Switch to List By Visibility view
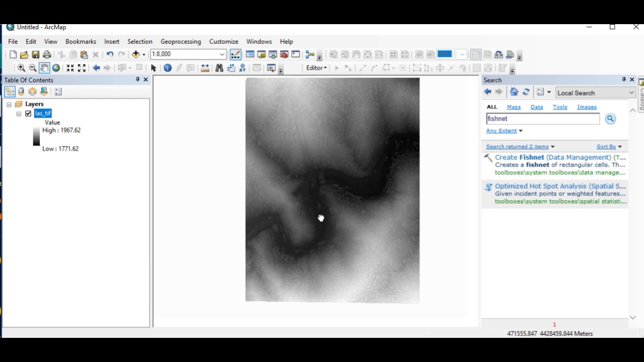 point(33,92)
